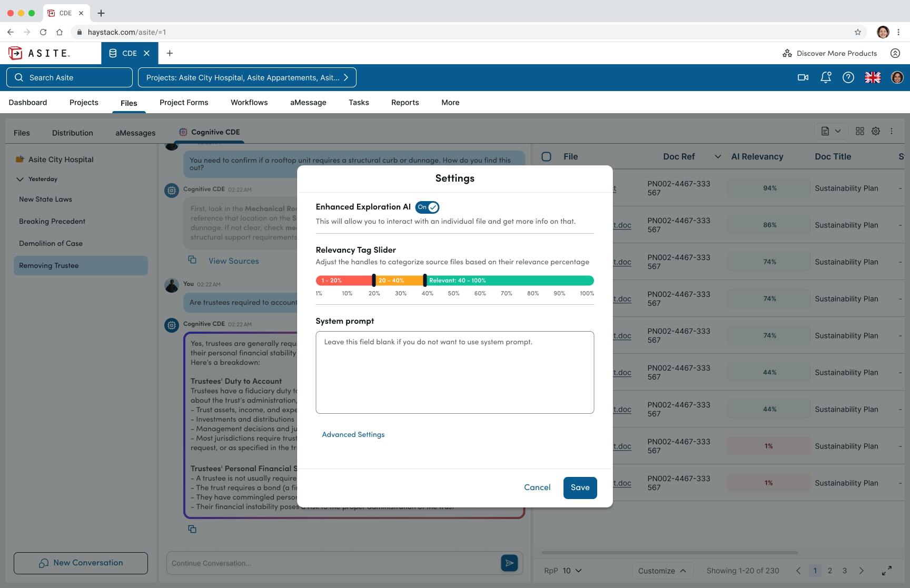Open browser home button

pyautogui.click(x=60, y=32)
